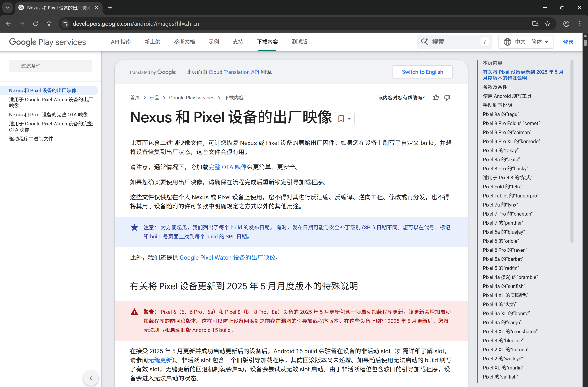
Task: Click the 本页内容 panel scrollbar
Action: (572, 151)
